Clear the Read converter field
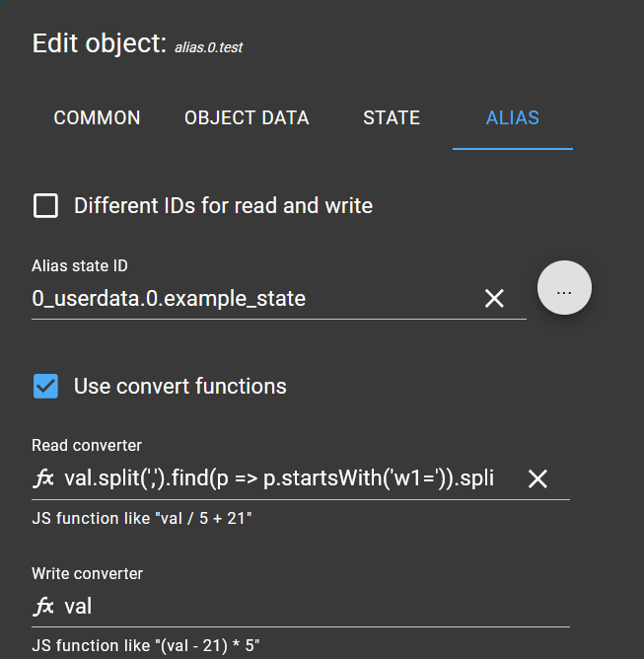 [537, 478]
